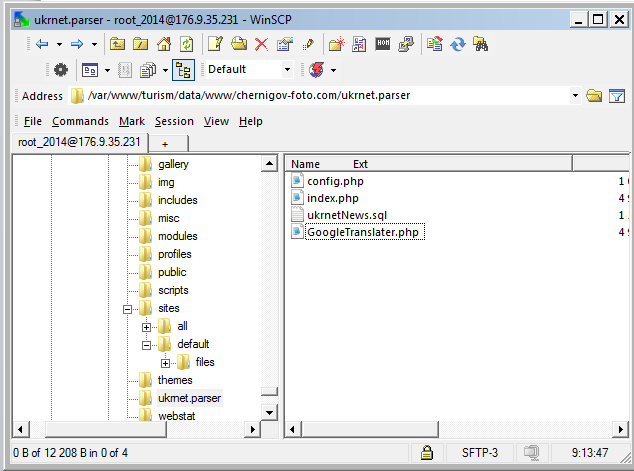
Task: Select the includes folder in tree
Action: [x=178, y=200]
